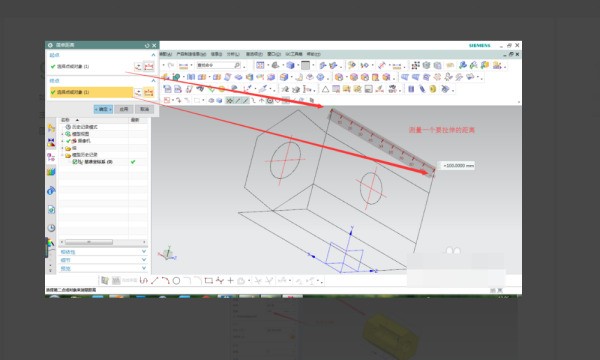Collapse the start point section chevron
The width and height of the screenshot is (600, 360).
[x=153, y=55]
